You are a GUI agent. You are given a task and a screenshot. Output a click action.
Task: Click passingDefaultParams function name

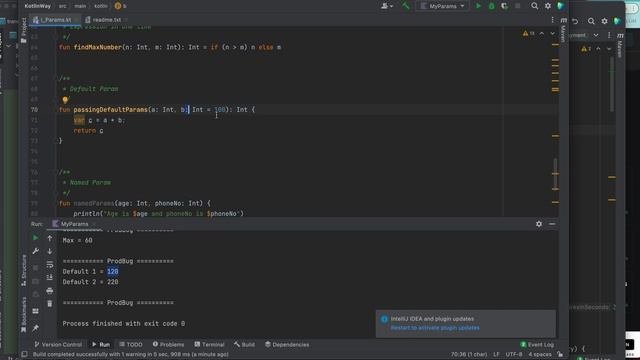(x=110, y=109)
